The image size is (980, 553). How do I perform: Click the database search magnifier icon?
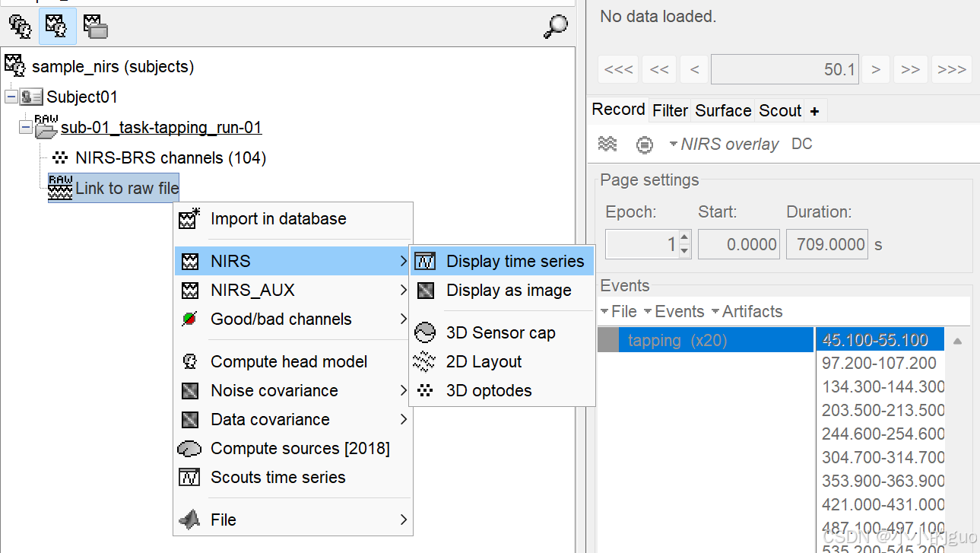point(556,27)
